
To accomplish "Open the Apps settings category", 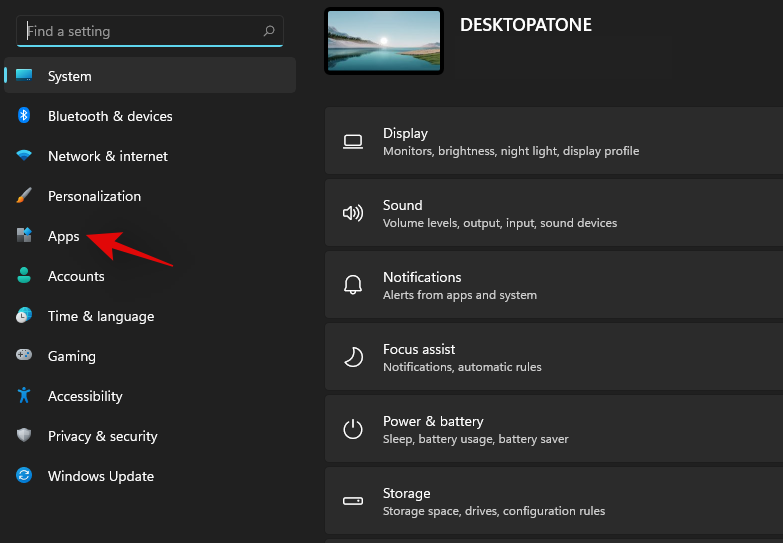I will point(63,236).
